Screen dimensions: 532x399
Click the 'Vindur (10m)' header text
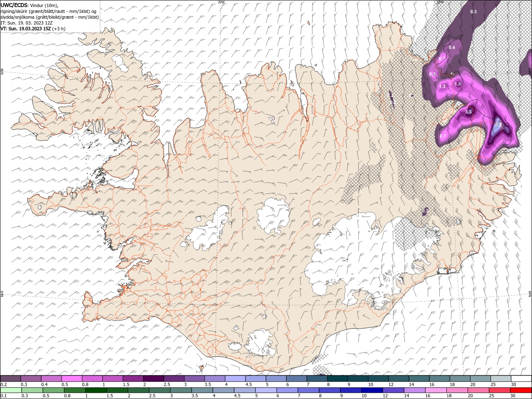(44, 5)
